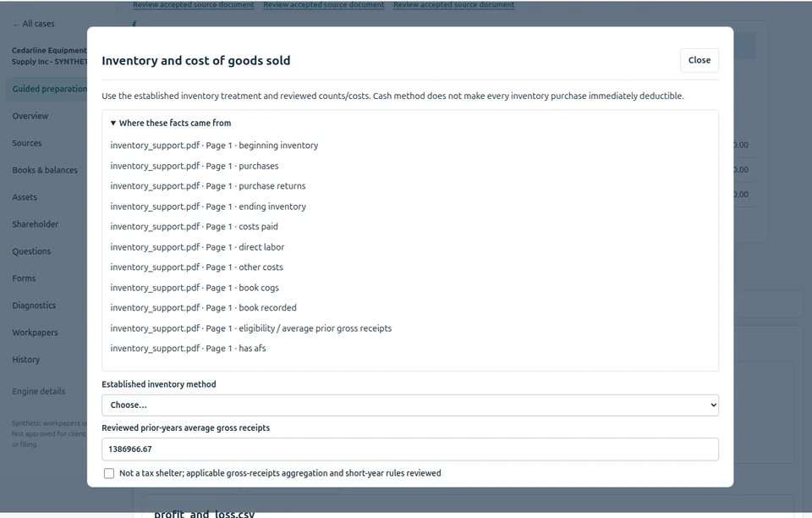Screen dimensions: 812x518
Task: Click the Reviewed prior-years average gross receipts field
Action: coord(410,449)
